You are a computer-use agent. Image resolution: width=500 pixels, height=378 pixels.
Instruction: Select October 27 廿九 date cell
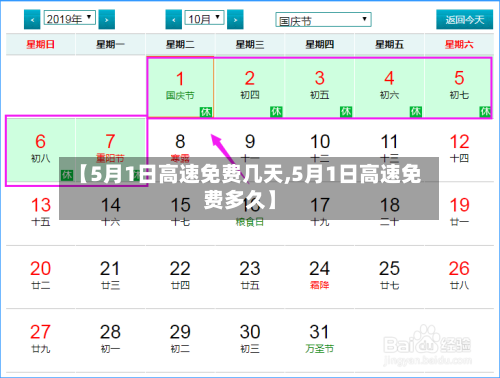click(41, 340)
